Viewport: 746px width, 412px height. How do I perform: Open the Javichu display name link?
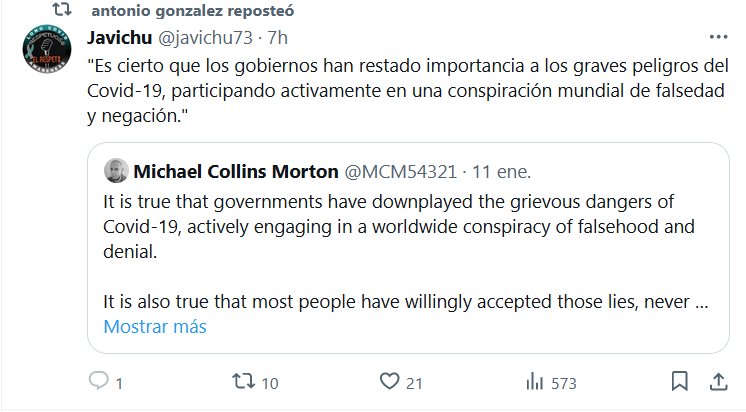[118, 38]
